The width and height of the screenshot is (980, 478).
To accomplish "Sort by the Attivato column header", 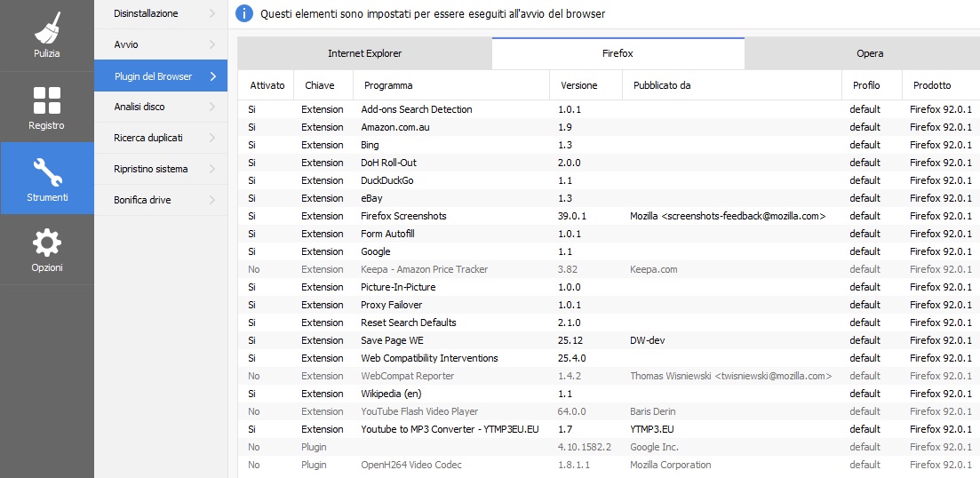I will [267, 85].
